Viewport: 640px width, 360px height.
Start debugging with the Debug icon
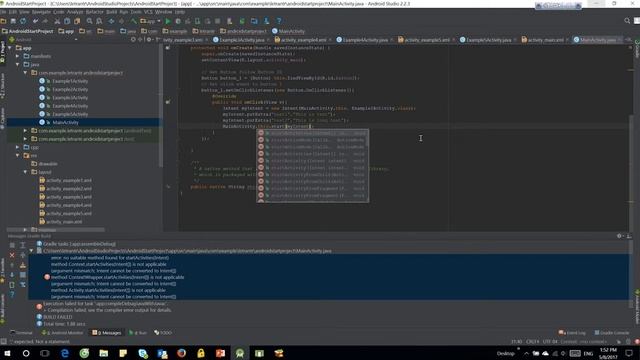tap(178, 21)
